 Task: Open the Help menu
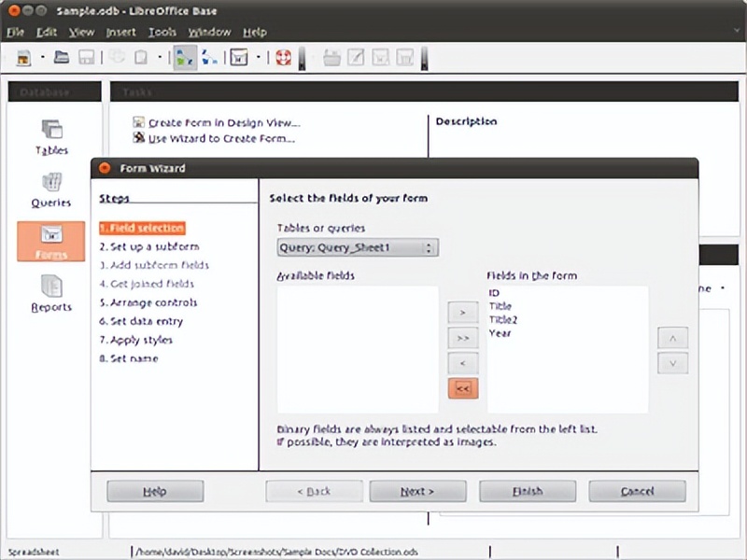pyautogui.click(x=255, y=33)
